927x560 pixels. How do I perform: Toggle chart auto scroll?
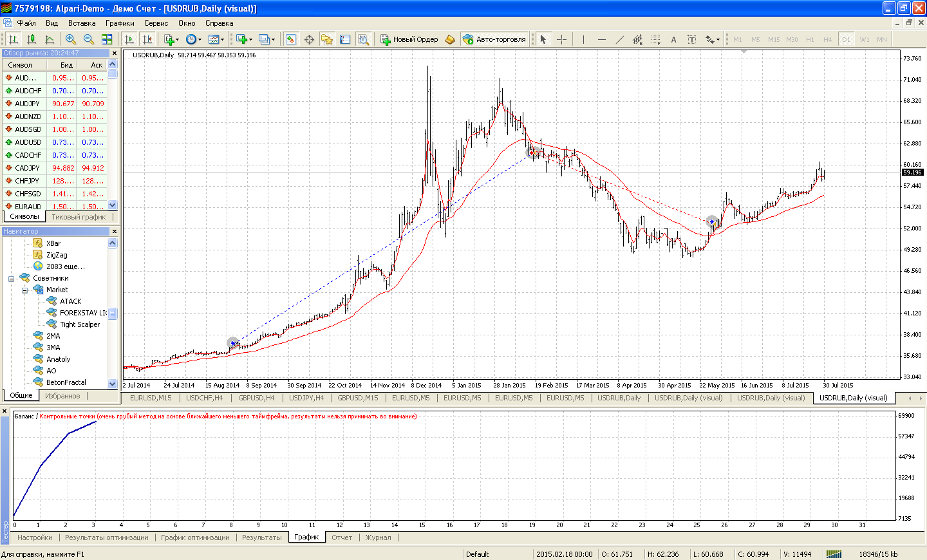129,39
